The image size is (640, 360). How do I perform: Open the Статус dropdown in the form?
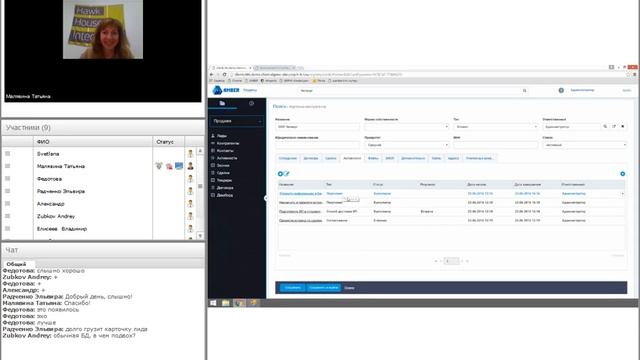[584, 145]
